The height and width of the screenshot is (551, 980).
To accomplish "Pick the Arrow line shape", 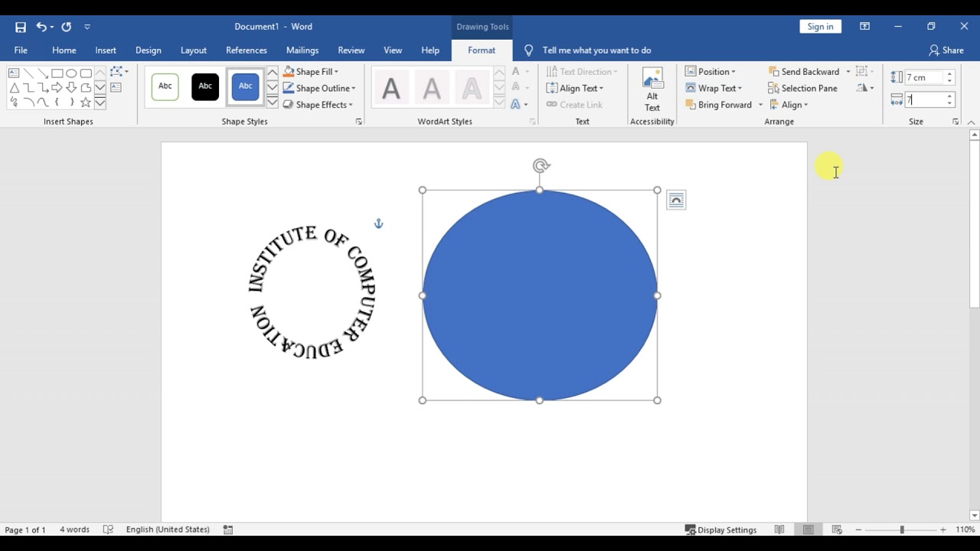I will coord(43,73).
